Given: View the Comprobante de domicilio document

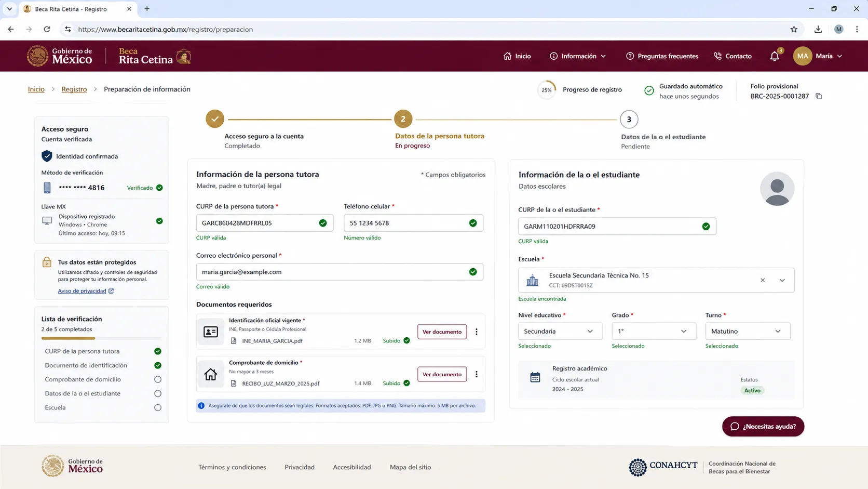Looking at the screenshot, I should (442, 374).
